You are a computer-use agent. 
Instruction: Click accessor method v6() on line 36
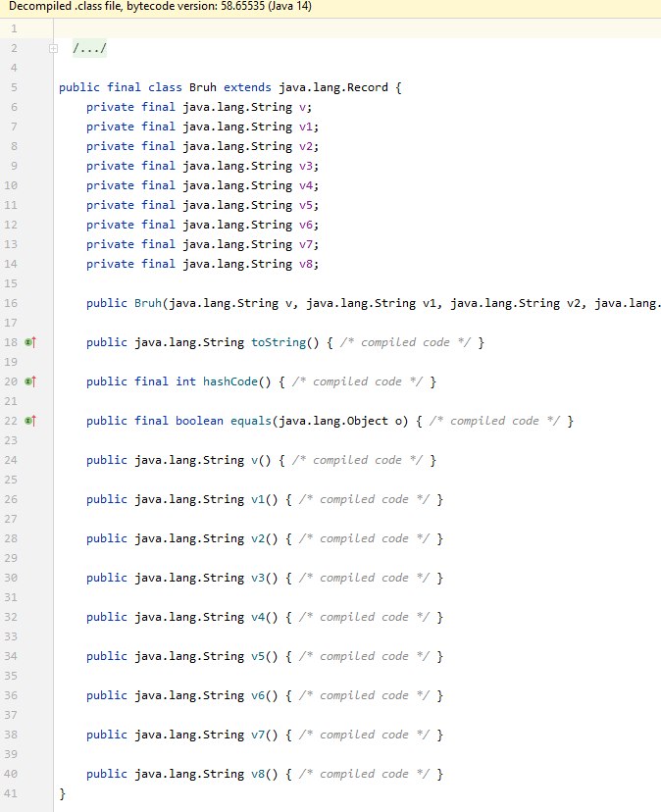tap(258, 695)
